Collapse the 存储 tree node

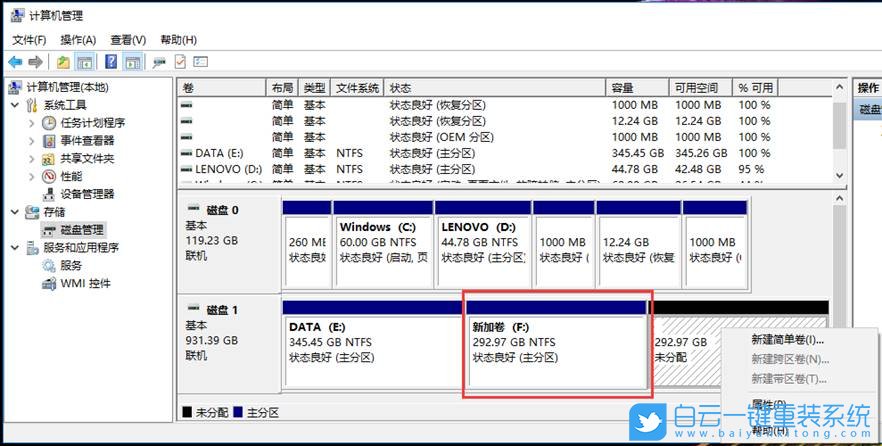pos(15,212)
